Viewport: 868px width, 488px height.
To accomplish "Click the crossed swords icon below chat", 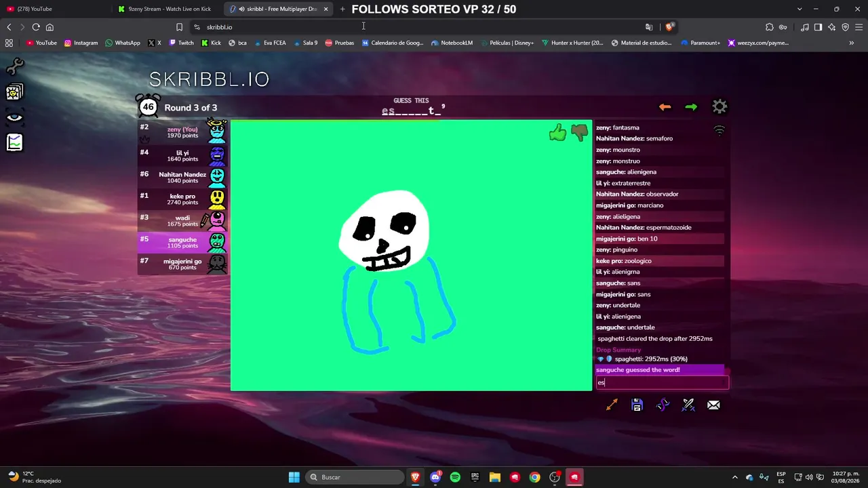I will point(688,405).
